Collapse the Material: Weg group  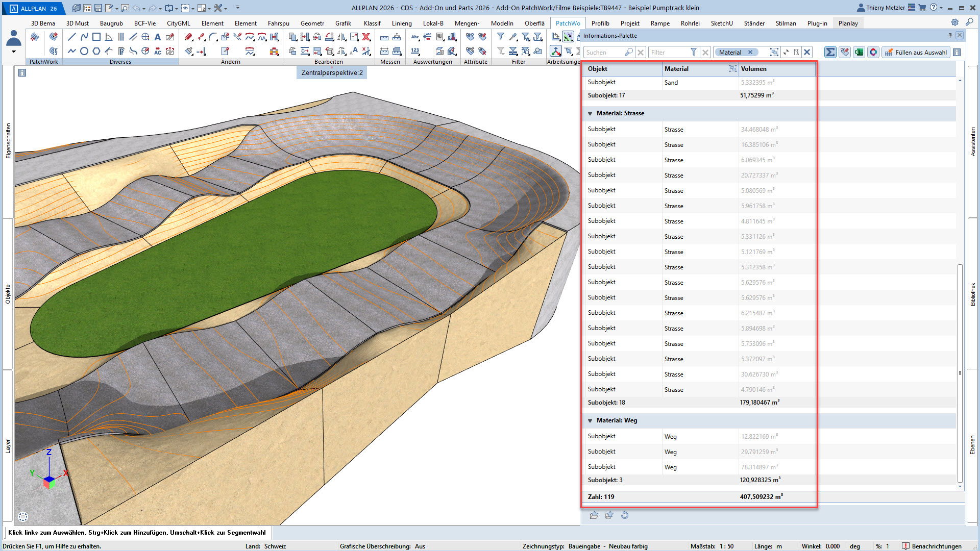tap(590, 420)
